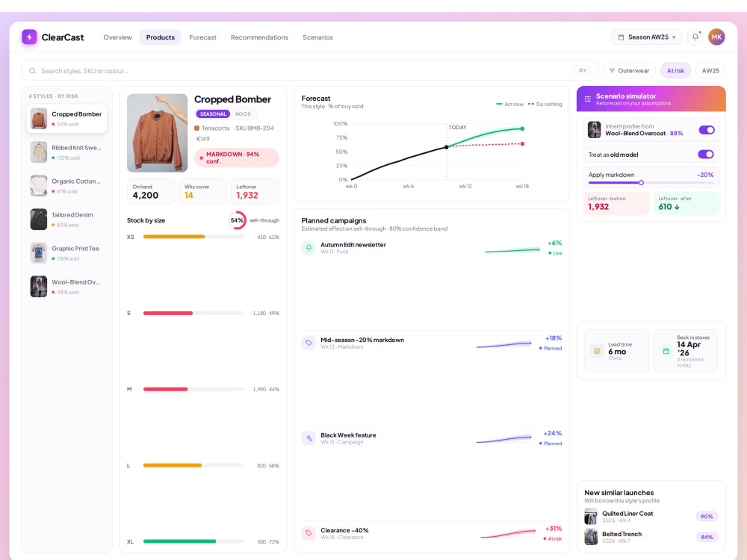Open the Recommendations tab
The image size is (747, 560).
[259, 37]
